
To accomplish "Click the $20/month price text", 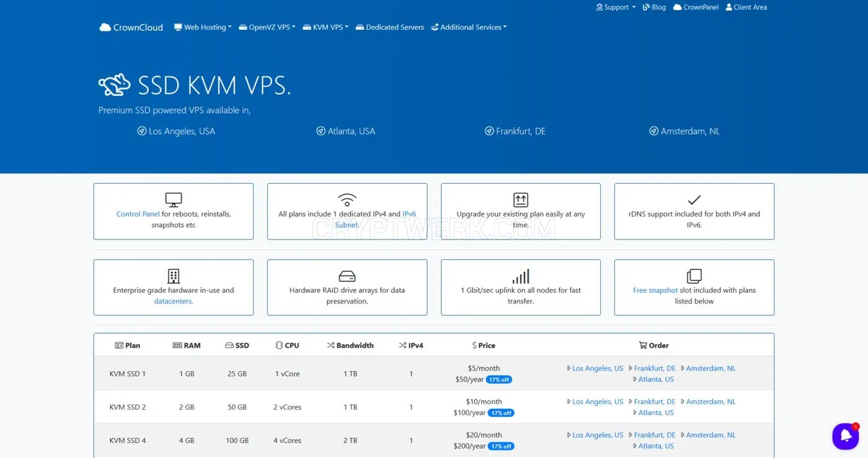I will (484, 436).
